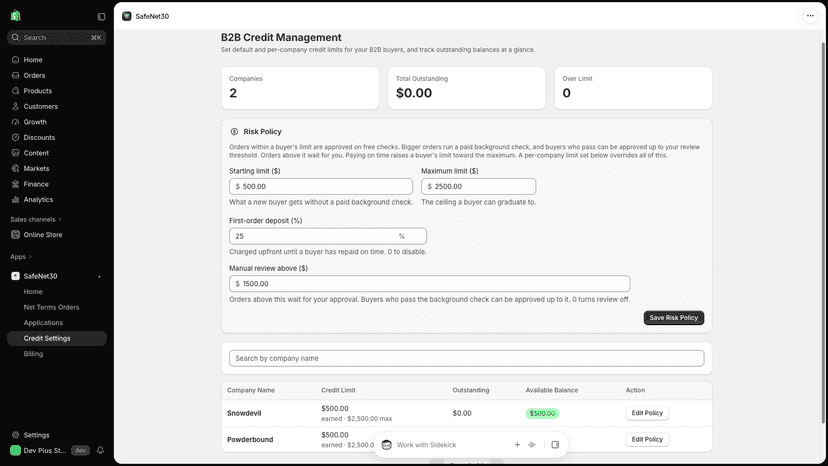Click the Shopify logo icon
Image resolution: width=828 pixels, height=466 pixels.
tap(15, 16)
